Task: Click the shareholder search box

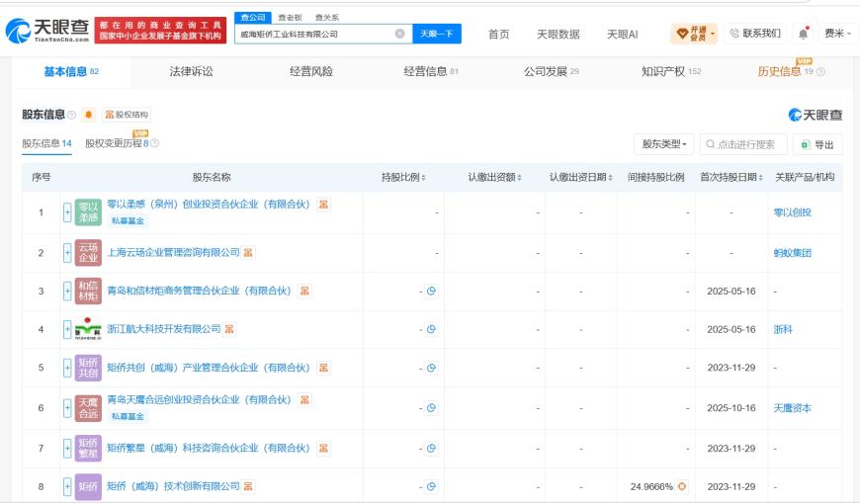Action: [x=743, y=144]
